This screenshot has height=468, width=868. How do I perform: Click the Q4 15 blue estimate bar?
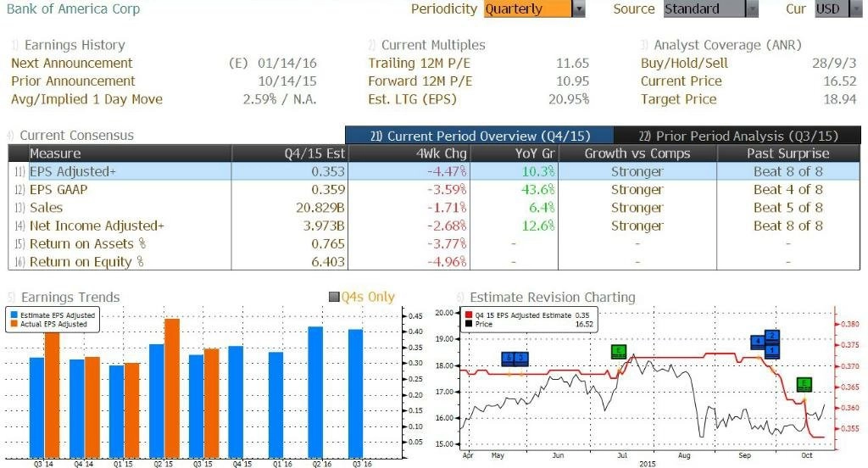pos(236,402)
